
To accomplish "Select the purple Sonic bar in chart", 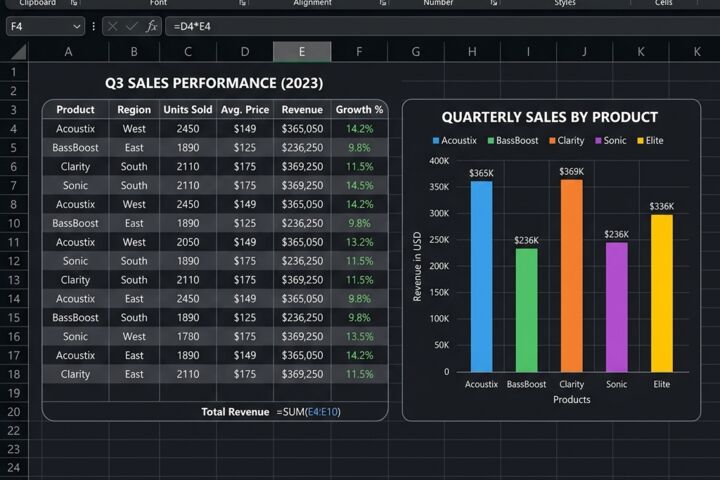I will pyautogui.click(x=616, y=307).
